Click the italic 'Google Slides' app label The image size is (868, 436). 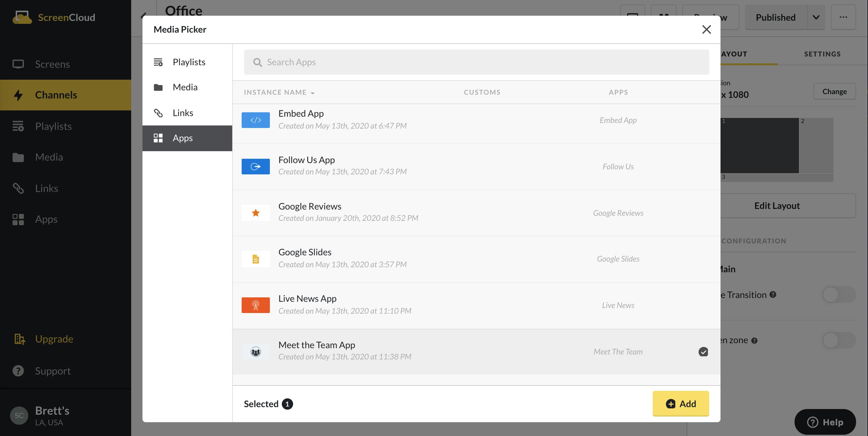coord(618,259)
